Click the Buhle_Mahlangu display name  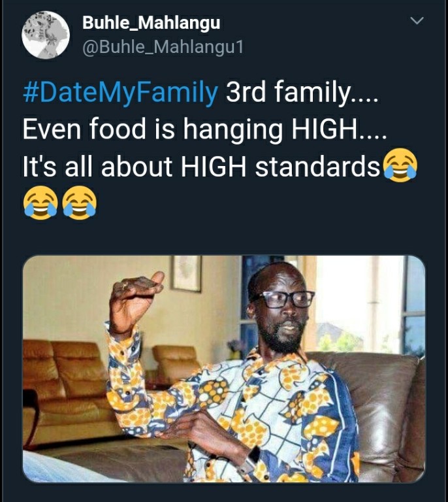point(152,23)
